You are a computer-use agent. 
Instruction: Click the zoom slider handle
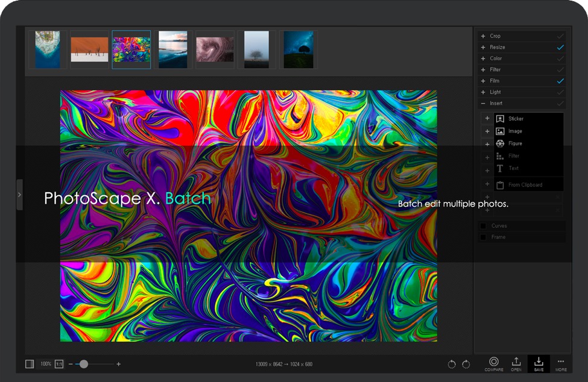[x=84, y=364]
